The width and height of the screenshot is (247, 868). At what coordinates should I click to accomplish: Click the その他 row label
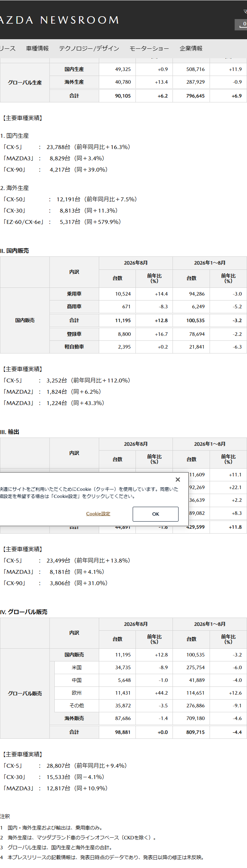pos(77,706)
